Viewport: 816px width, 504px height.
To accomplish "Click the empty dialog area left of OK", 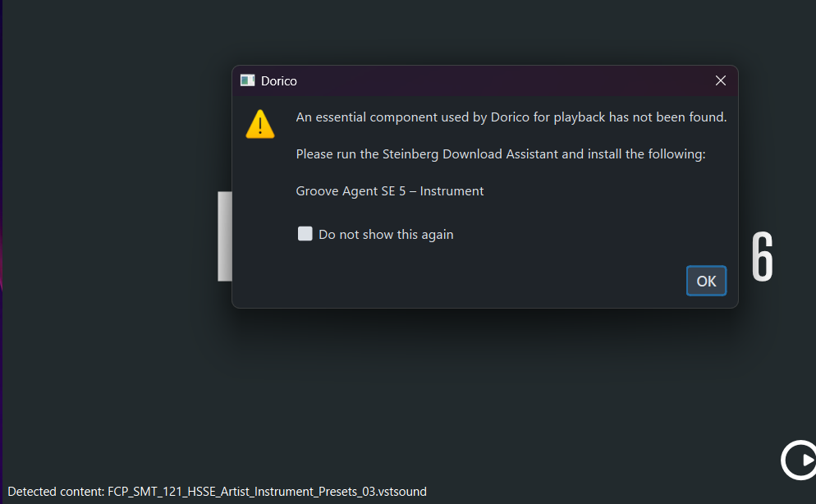I will [x=493, y=281].
